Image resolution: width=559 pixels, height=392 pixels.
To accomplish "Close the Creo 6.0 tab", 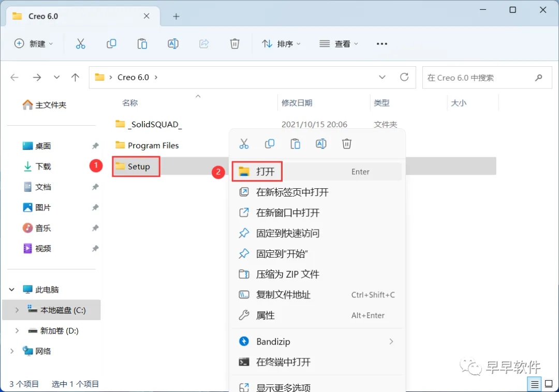I will (x=146, y=16).
